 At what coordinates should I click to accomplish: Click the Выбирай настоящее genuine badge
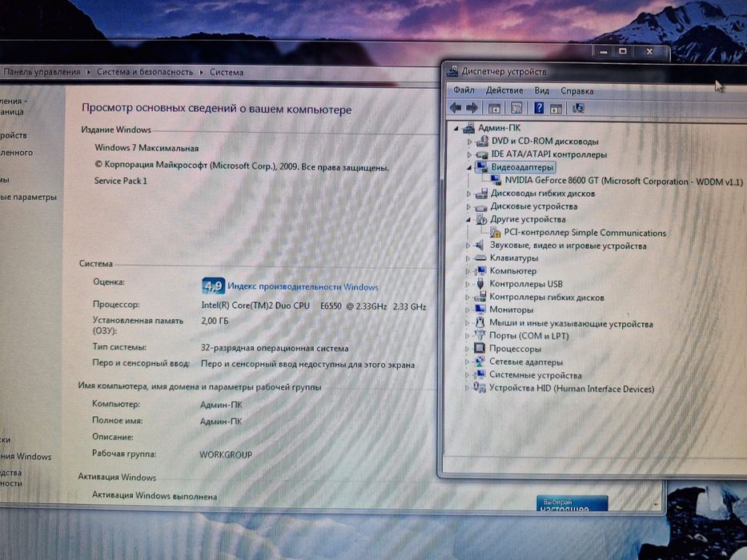572,503
